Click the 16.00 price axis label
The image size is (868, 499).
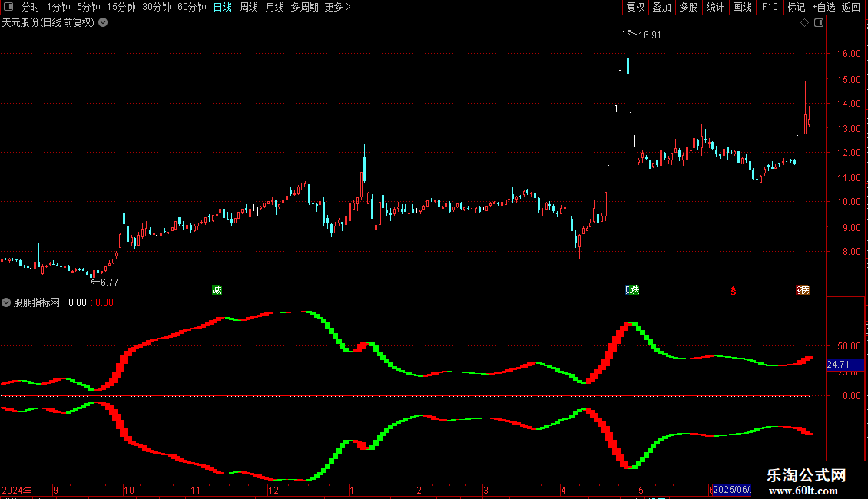(849, 54)
